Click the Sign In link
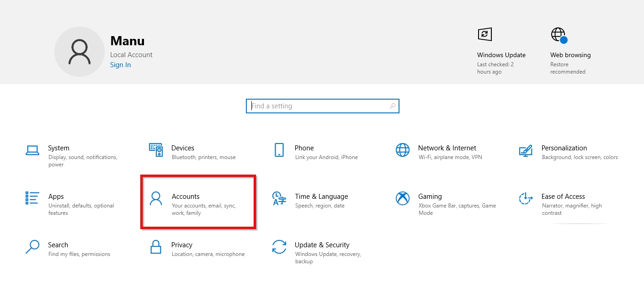 [121, 65]
